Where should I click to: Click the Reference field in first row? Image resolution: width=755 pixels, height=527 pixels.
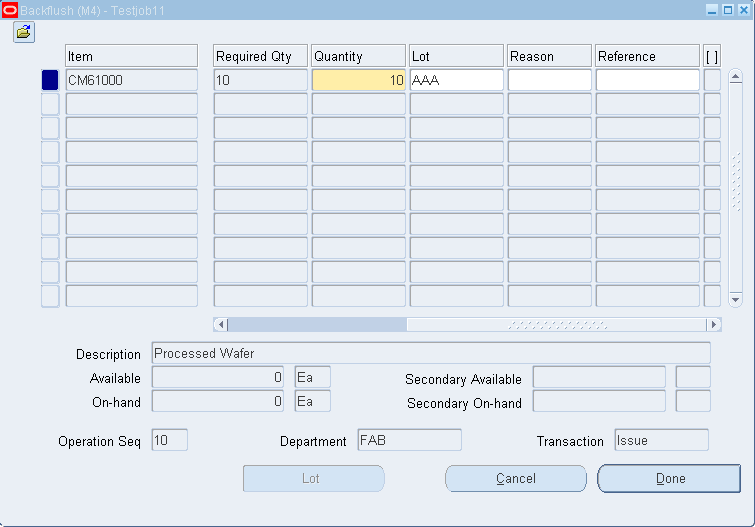click(x=648, y=80)
